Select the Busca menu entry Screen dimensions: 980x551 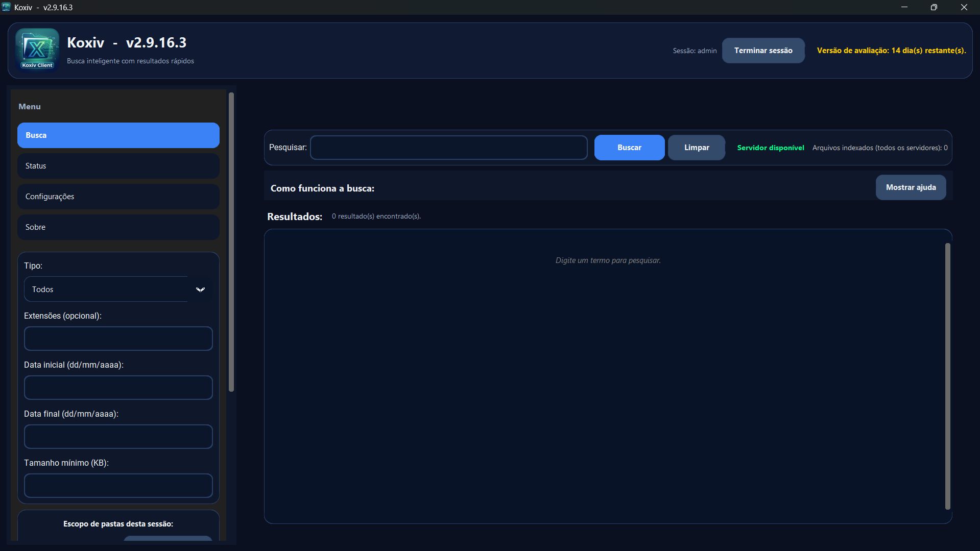[118, 135]
